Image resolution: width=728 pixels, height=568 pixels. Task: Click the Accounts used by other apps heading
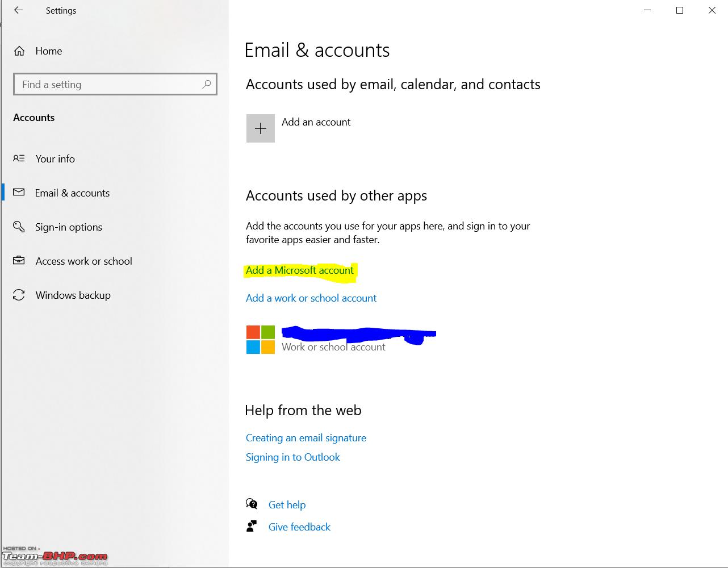pyautogui.click(x=336, y=196)
